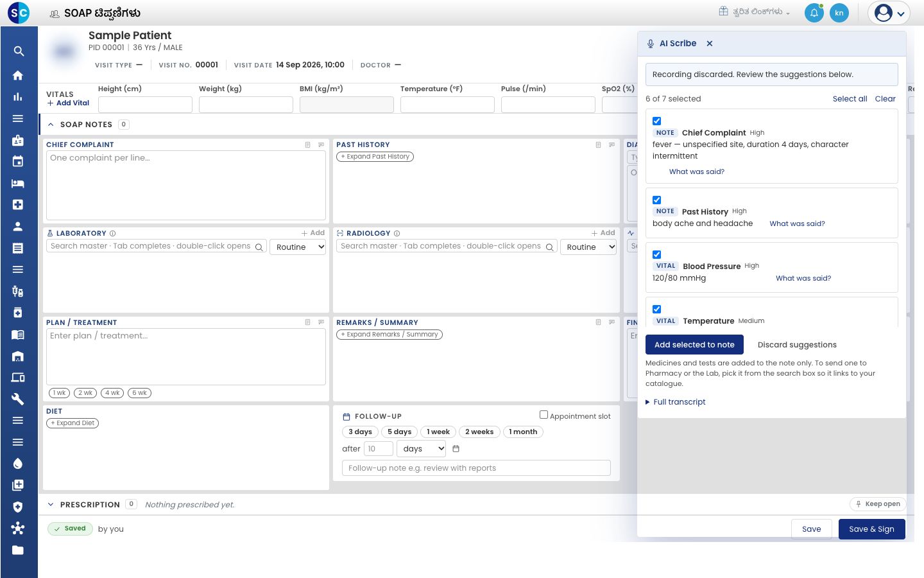924x578 pixels.
Task: Open follow-up days unit dropdown
Action: coord(422,449)
